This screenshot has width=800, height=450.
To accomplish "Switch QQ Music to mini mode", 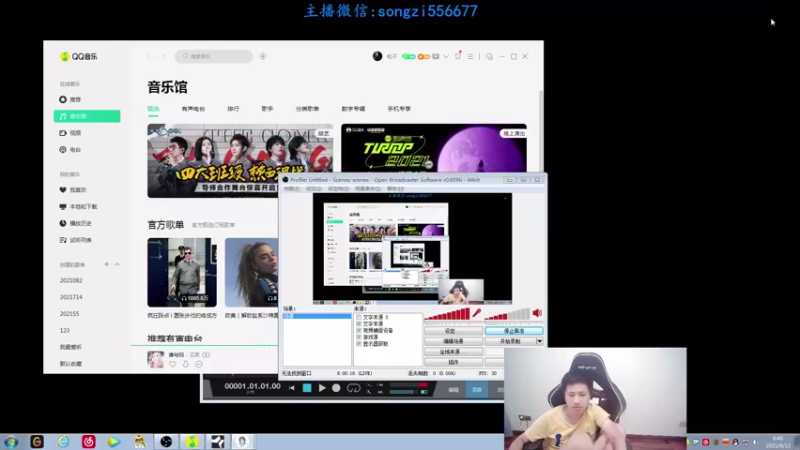I will tap(489, 57).
